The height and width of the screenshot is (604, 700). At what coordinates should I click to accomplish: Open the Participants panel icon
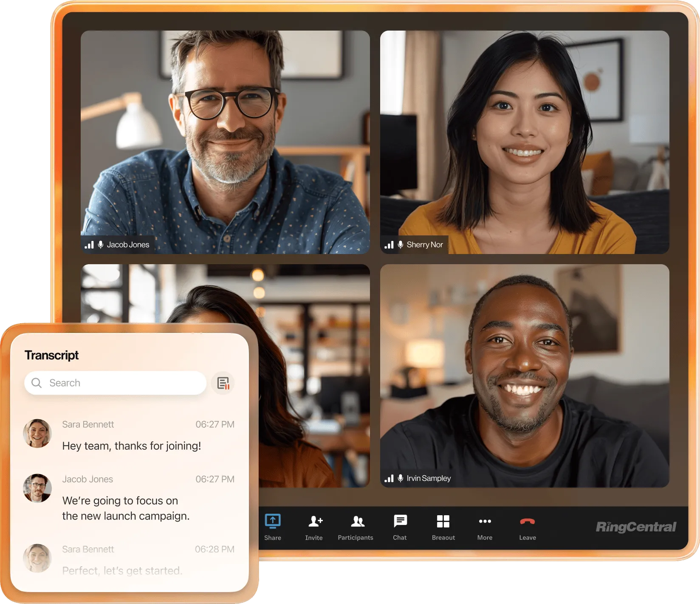tap(356, 521)
